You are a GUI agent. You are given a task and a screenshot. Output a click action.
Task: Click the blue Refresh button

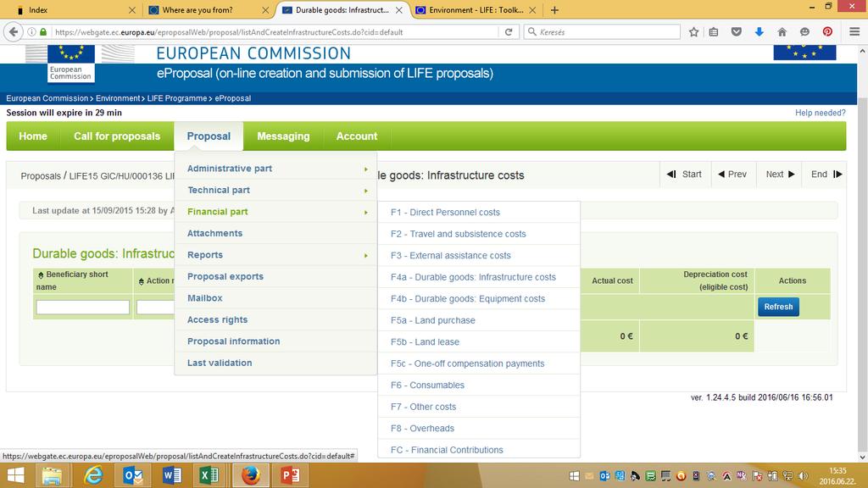(778, 307)
